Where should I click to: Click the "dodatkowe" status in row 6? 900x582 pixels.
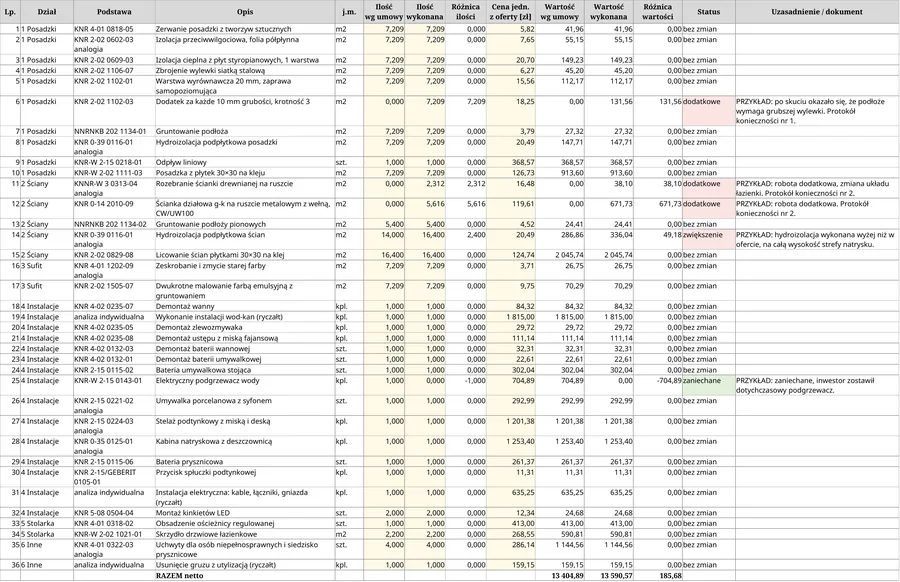[x=708, y=111]
